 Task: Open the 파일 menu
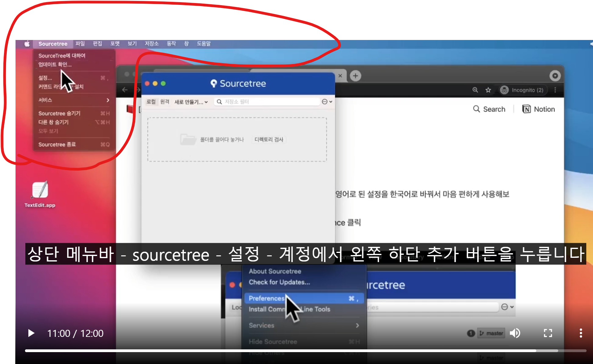pyautogui.click(x=80, y=44)
